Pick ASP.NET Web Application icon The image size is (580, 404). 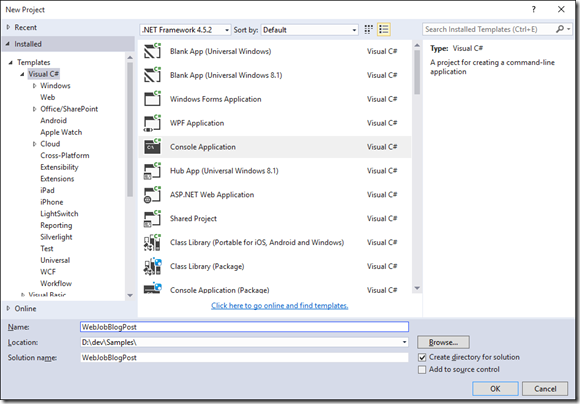(x=152, y=195)
